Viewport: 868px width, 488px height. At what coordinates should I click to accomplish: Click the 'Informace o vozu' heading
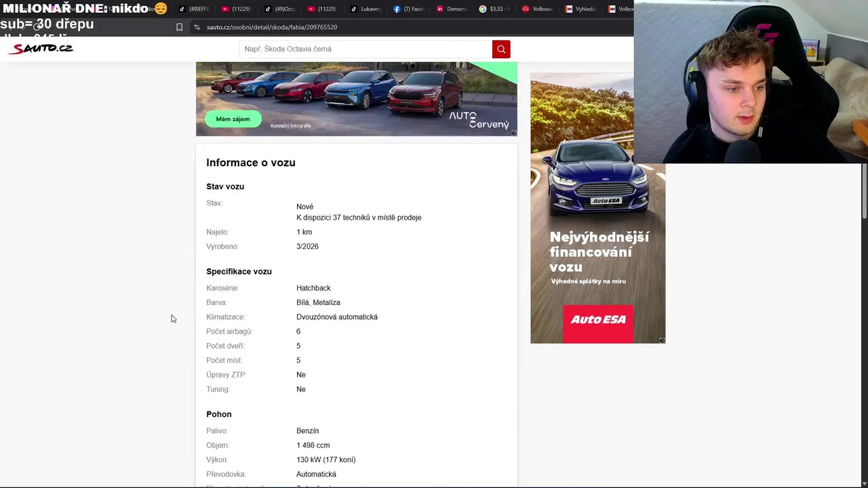251,163
